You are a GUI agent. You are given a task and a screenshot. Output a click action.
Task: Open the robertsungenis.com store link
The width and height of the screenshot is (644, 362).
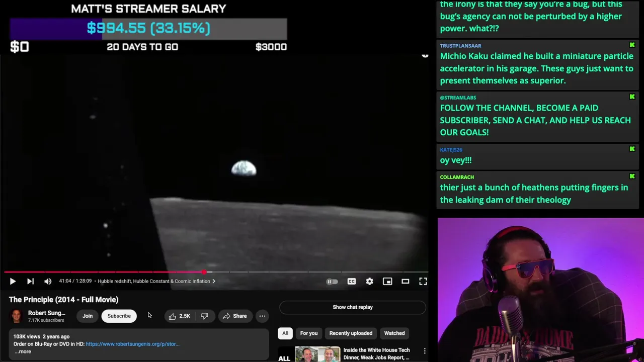click(x=132, y=344)
